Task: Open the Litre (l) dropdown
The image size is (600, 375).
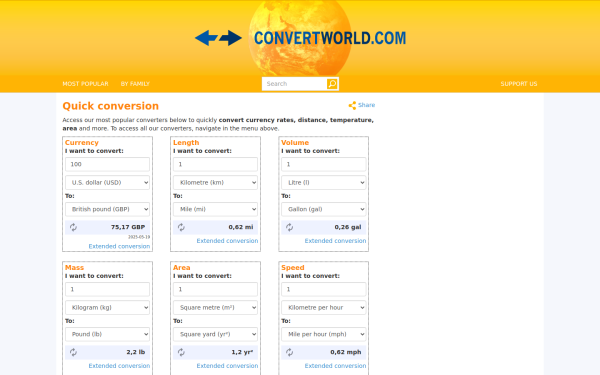Action: tap(324, 183)
